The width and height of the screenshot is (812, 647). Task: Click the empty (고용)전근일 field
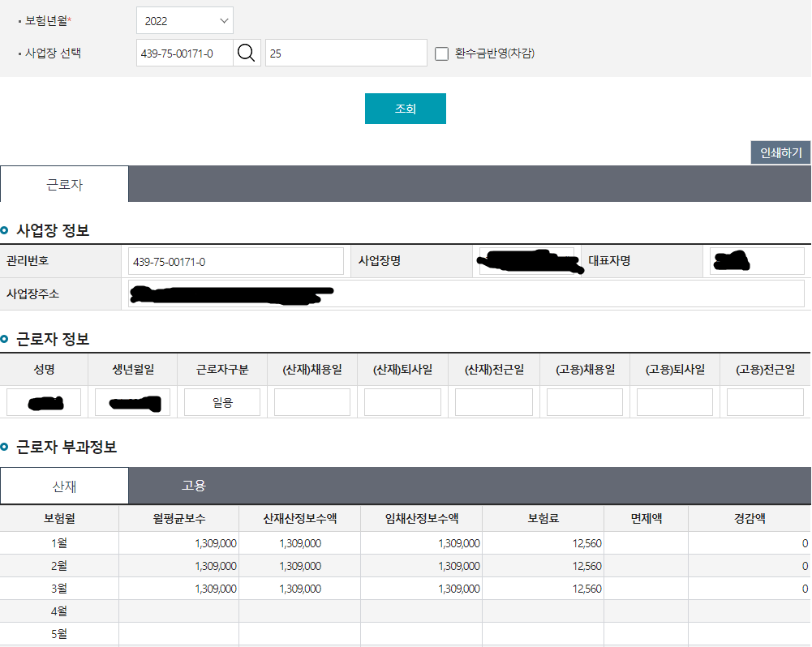(765, 402)
